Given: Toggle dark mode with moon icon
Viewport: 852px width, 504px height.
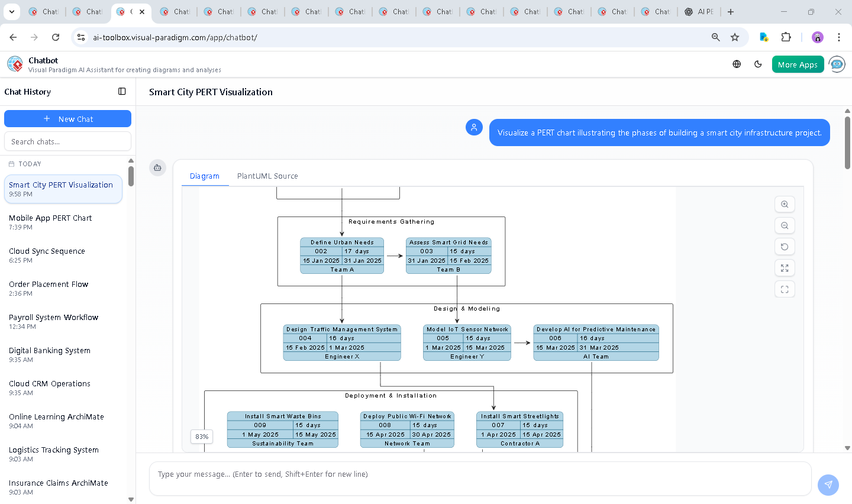Looking at the screenshot, I should coord(758,64).
